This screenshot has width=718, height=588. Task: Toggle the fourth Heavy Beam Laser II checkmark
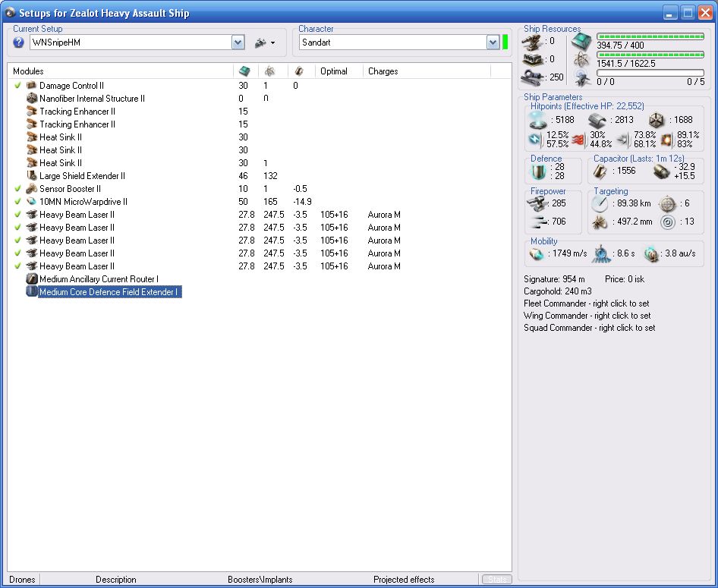(x=18, y=253)
